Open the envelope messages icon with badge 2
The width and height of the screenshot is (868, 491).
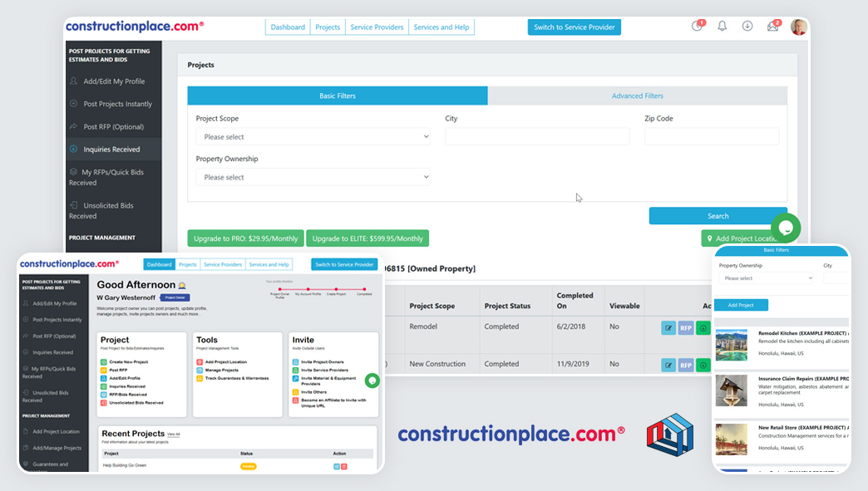[x=773, y=26]
